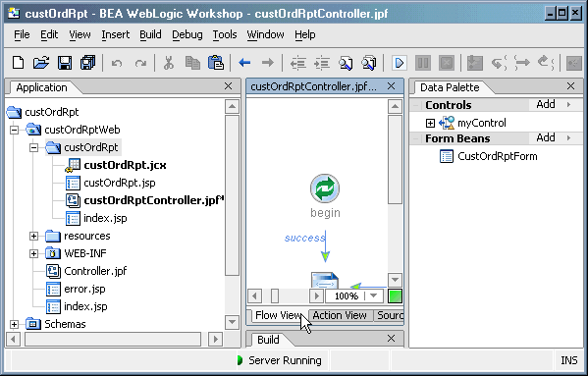Select the begin action node icon
This screenshot has height=376, width=588.
point(325,188)
